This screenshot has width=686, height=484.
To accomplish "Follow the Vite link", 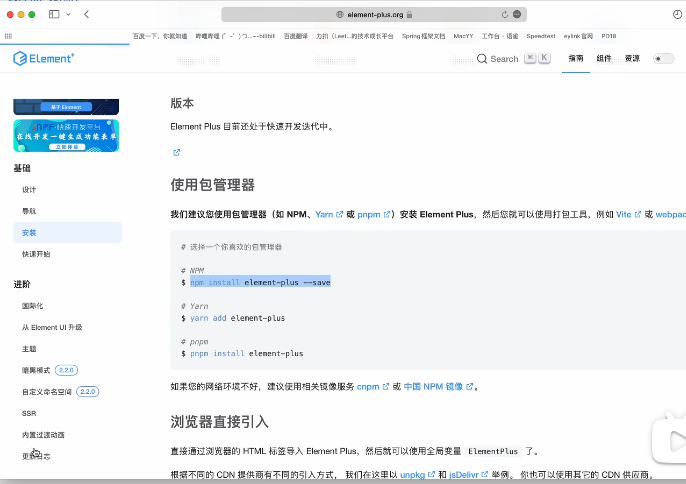I will click(628, 214).
